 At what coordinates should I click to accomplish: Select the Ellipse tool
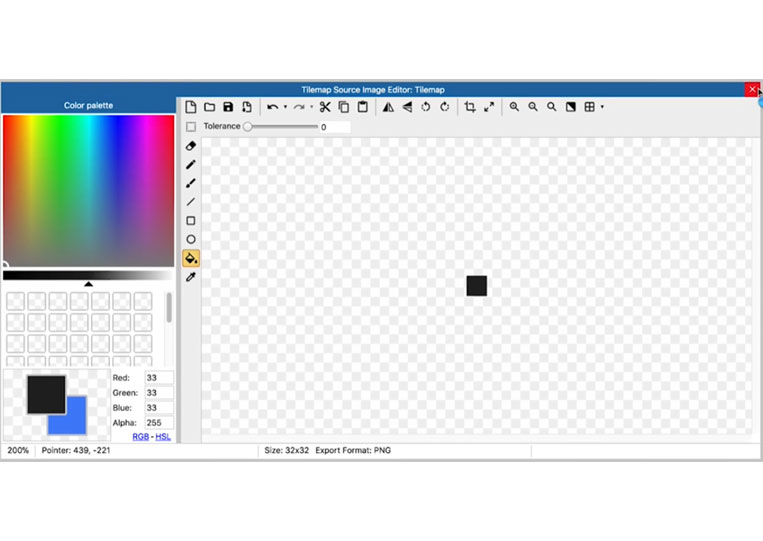click(191, 239)
